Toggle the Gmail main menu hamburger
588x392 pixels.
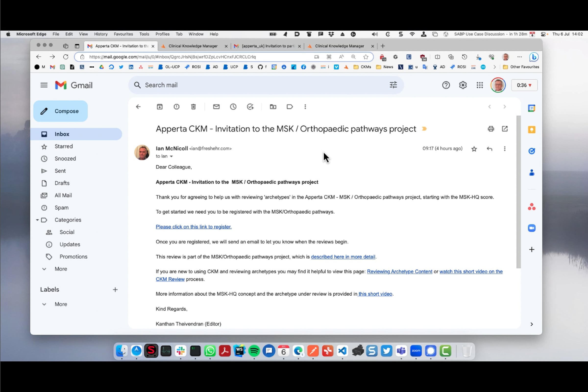coord(44,85)
